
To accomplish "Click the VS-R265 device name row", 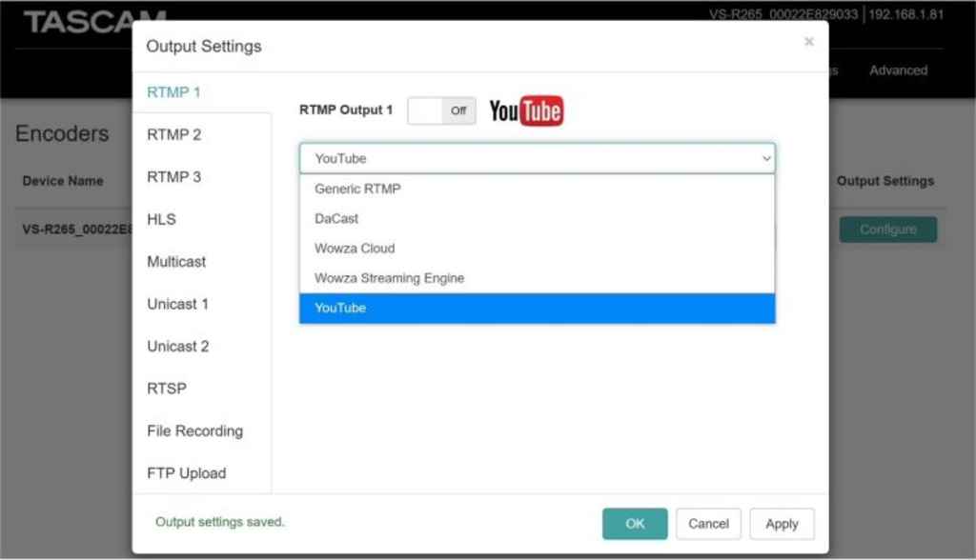I will [x=77, y=229].
